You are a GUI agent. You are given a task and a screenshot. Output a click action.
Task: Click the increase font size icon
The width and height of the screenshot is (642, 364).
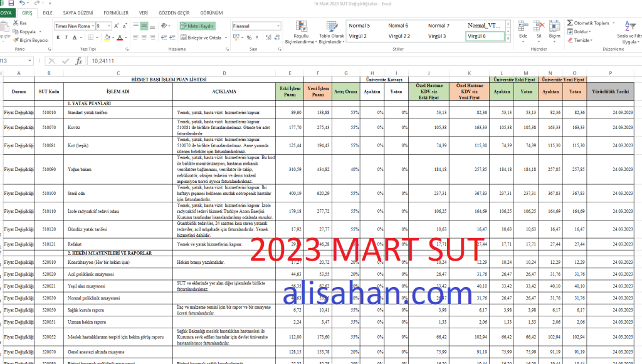tap(117, 26)
